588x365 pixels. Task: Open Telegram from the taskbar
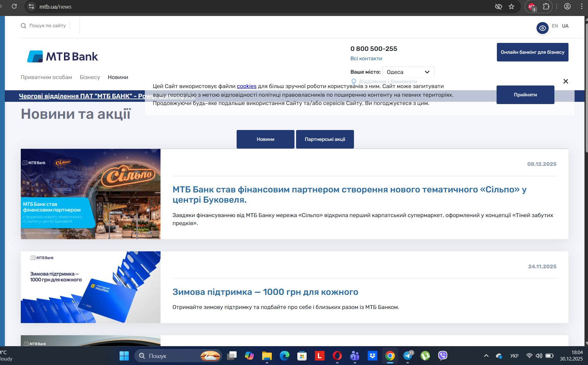408,356
